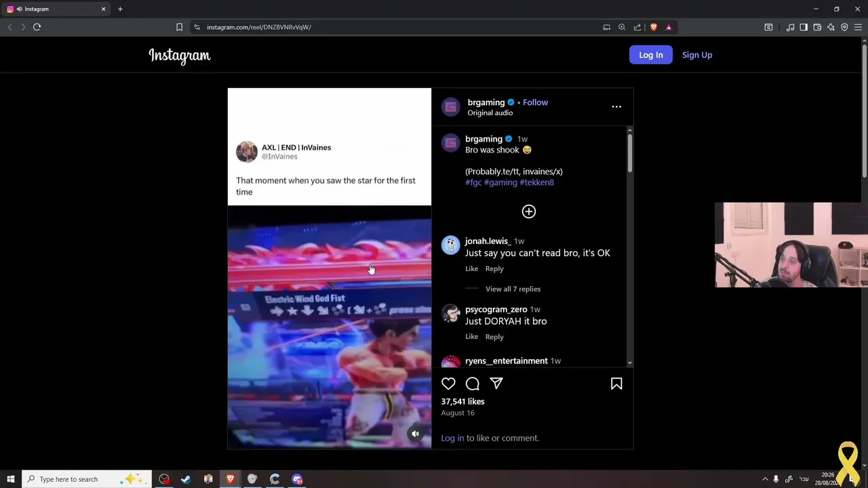868x488 pixels.
Task: Open Brave Wallet icon
Action: 817,27
